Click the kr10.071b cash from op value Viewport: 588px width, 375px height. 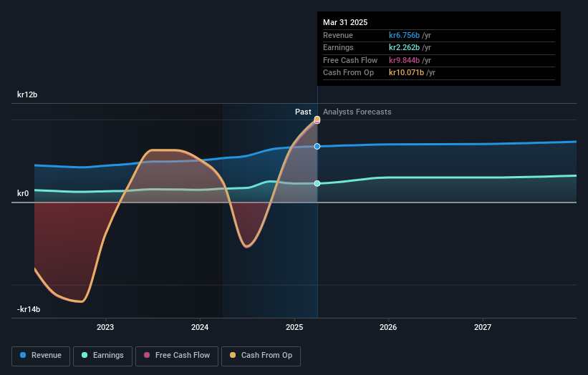(407, 73)
